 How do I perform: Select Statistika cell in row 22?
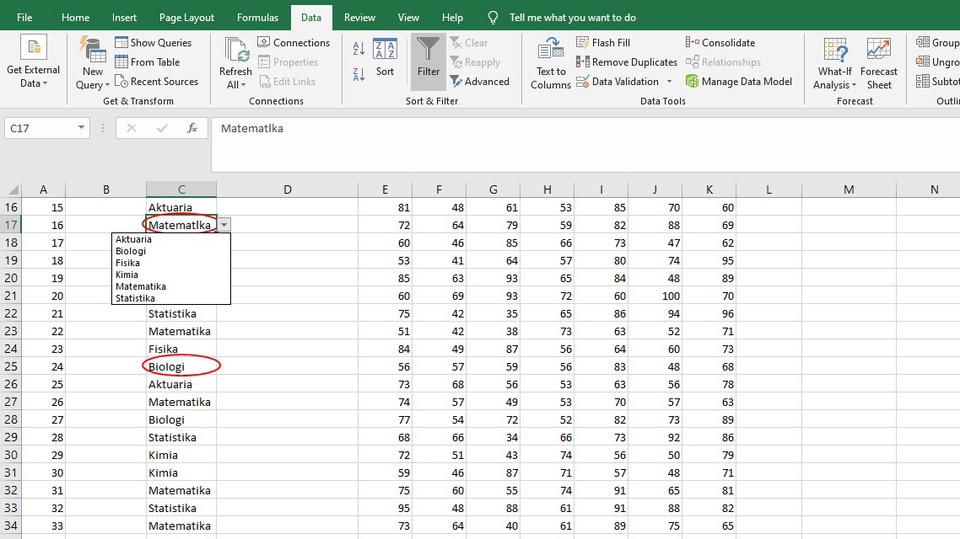(x=181, y=314)
